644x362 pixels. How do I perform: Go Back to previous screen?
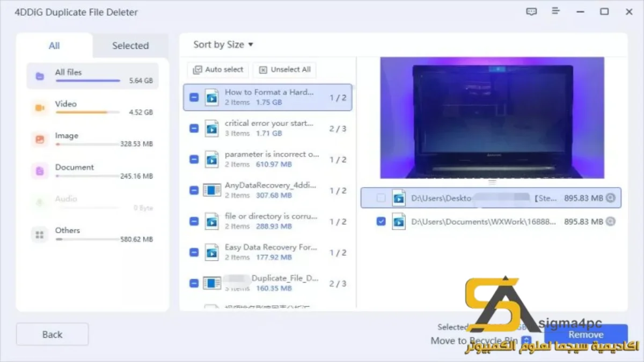(52, 334)
